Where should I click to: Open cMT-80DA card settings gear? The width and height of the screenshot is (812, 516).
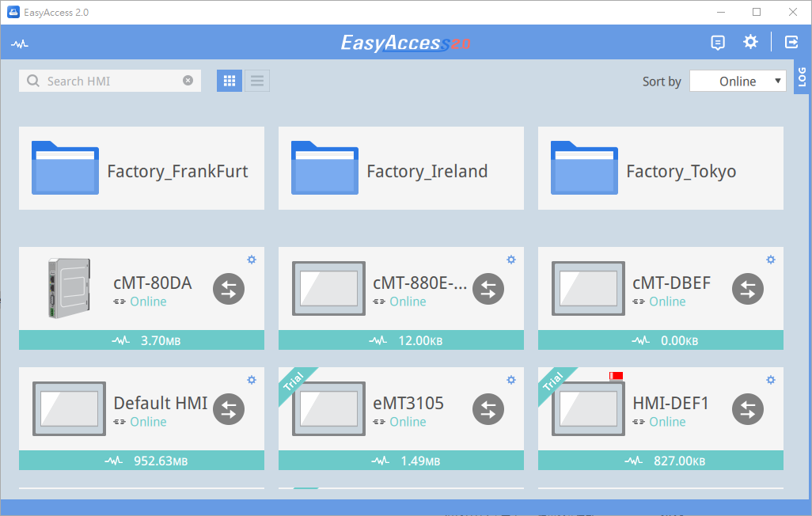[252, 260]
